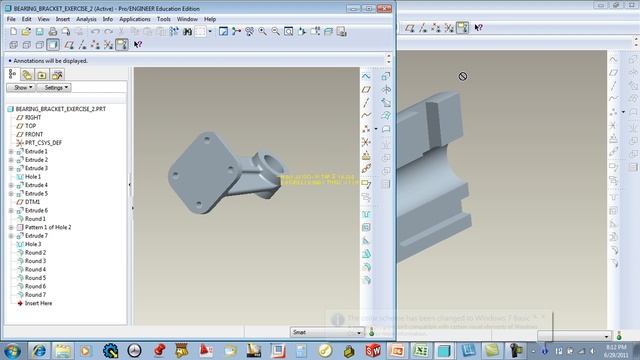Select the FRONT datum plane in tree
The image size is (640, 360).
click(33, 134)
